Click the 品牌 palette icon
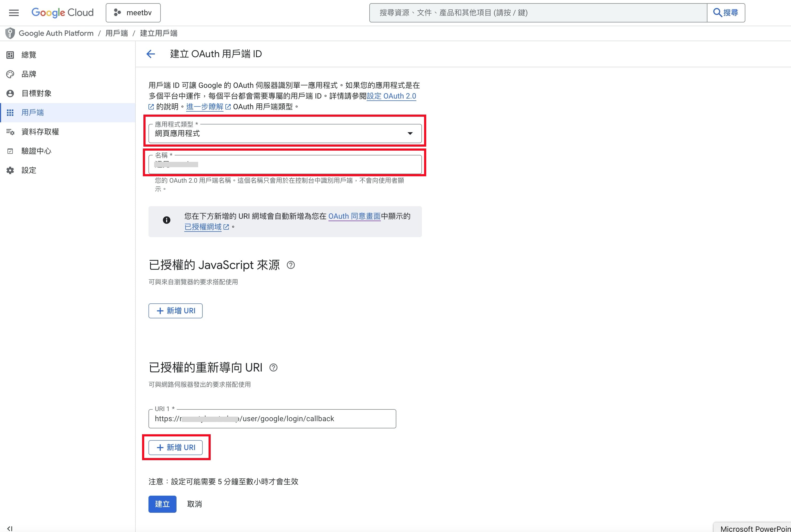The width and height of the screenshot is (791, 532). pos(10,74)
